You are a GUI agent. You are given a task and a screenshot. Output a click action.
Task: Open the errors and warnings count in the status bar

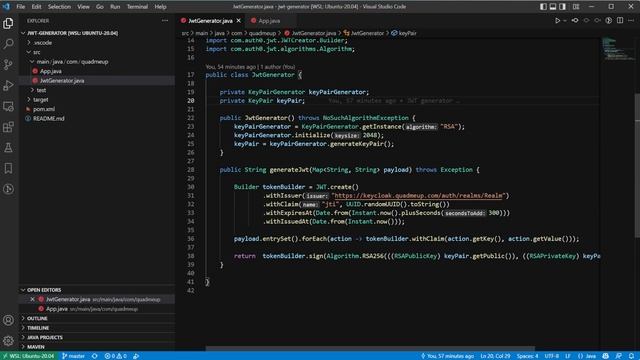point(116,356)
